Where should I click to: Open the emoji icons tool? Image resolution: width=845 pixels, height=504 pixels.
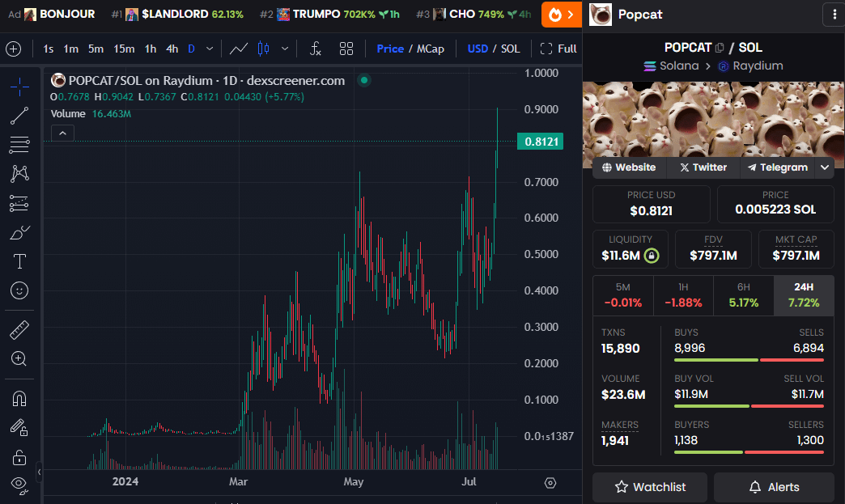[19, 290]
